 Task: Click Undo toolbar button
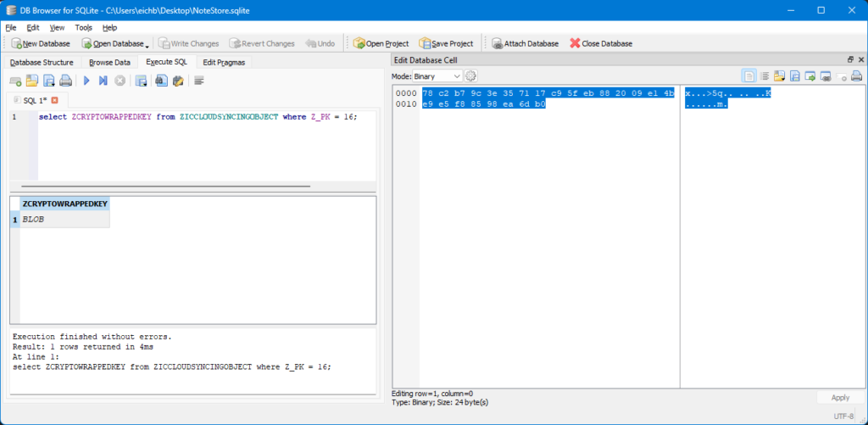click(x=320, y=43)
